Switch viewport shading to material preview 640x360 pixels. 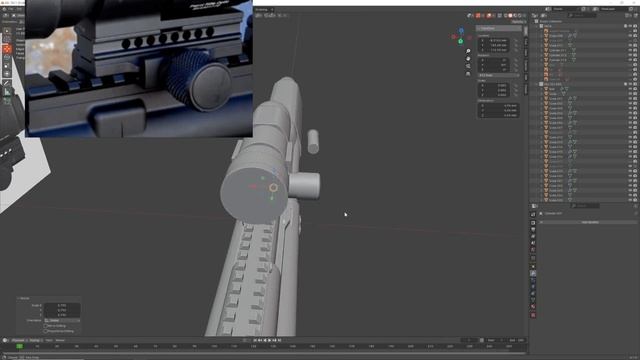click(515, 16)
